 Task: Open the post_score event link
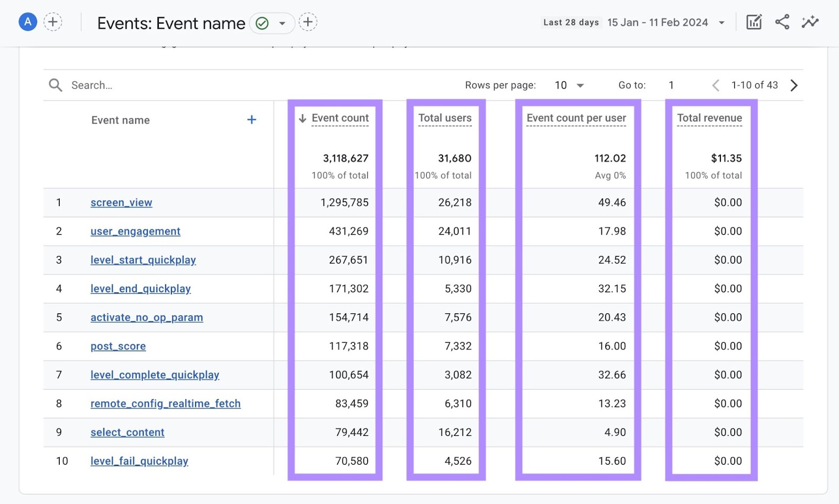pos(117,346)
